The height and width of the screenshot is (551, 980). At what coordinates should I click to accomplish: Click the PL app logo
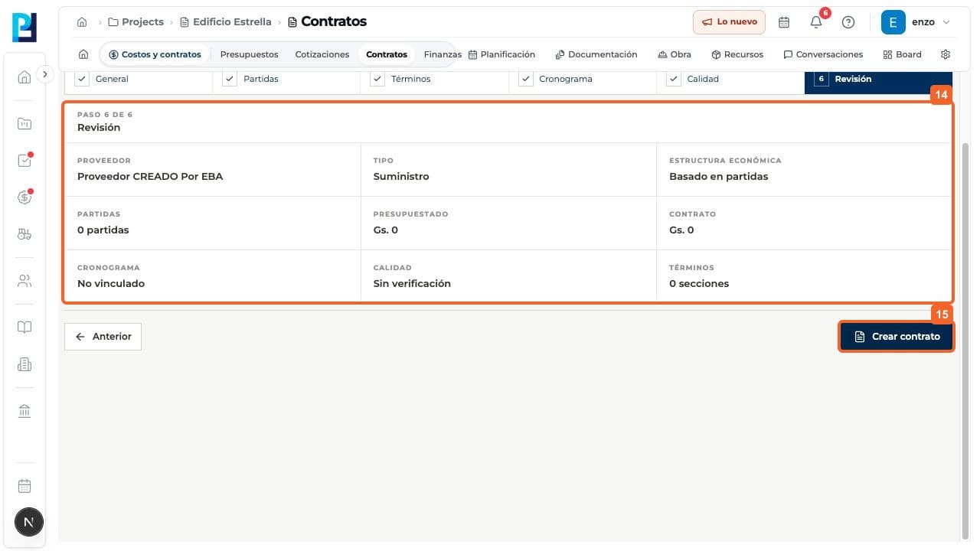coord(24,28)
